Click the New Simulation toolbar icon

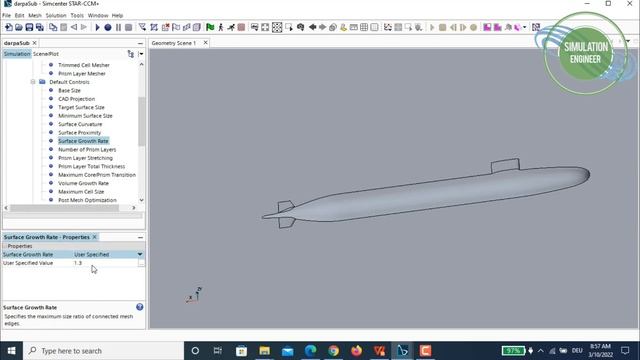click(x=9, y=27)
